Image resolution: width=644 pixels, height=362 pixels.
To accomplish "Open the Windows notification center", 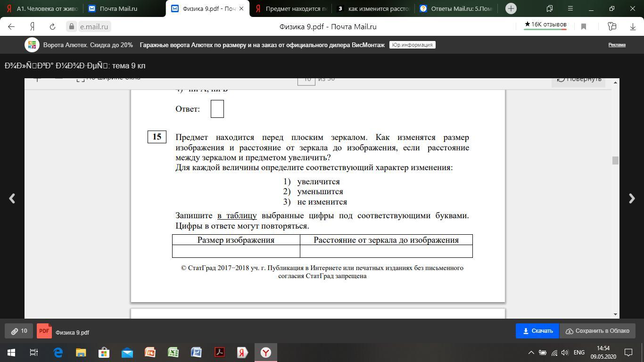I will pyautogui.click(x=628, y=352).
